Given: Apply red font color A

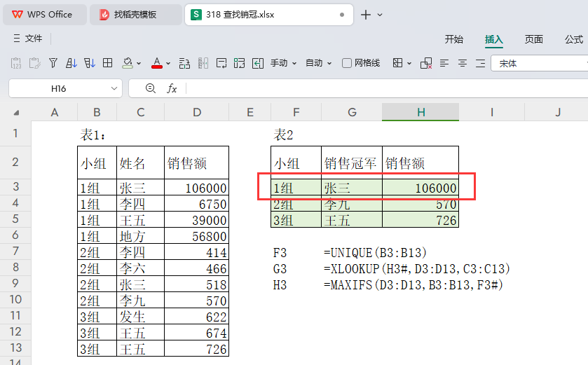Looking at the screenshot, I should 157,63.
